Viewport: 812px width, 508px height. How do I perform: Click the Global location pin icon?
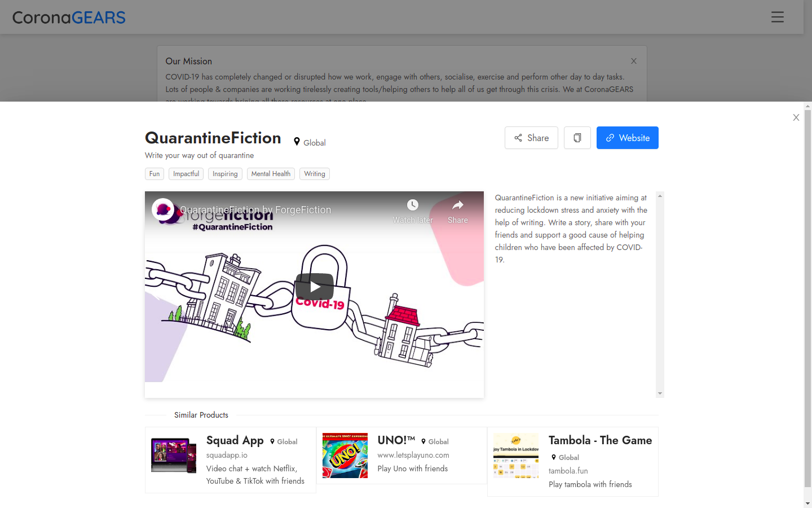click(x=297, y=142)
